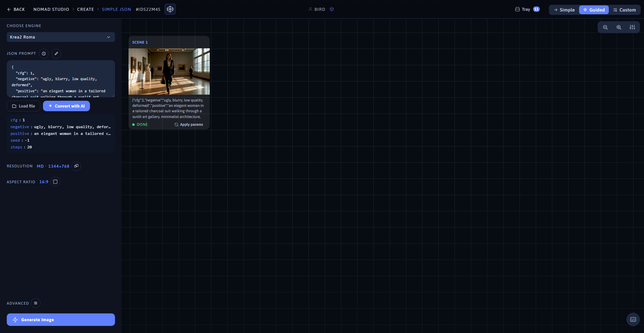644x333 pixels.
Task: Click the bottom-right caption panel icon
Action: click(633, 319)
